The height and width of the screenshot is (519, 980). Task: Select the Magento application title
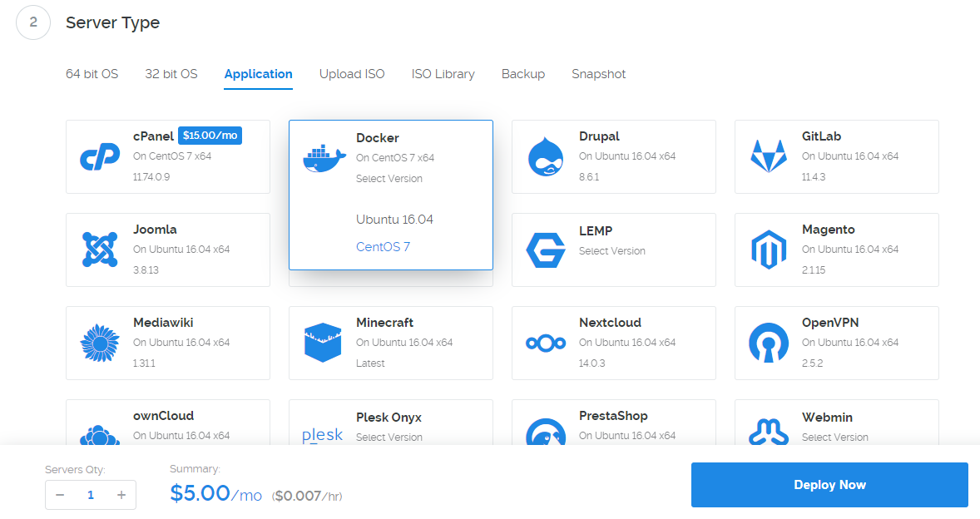(x=828, y=230)
